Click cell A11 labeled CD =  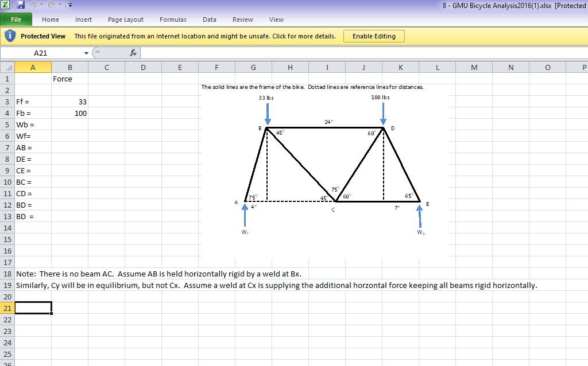pyautogui.click(x=33, y=194)
